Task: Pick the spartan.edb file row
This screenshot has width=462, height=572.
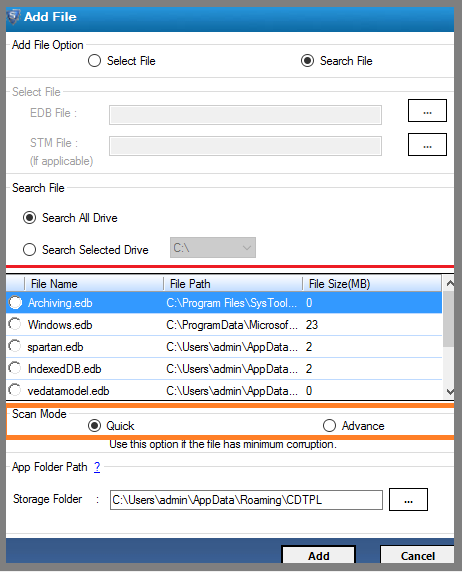Action: click(224, 347)
